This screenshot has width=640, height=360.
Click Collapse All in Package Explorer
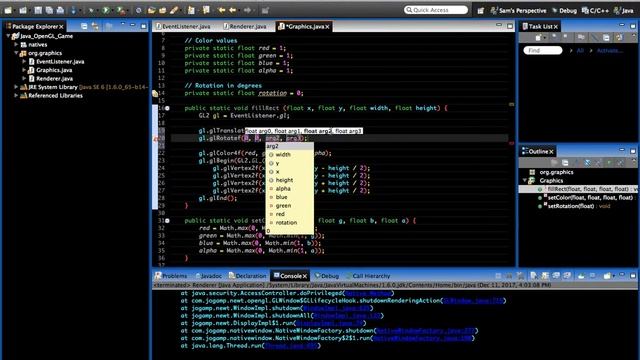coord(84,26)
